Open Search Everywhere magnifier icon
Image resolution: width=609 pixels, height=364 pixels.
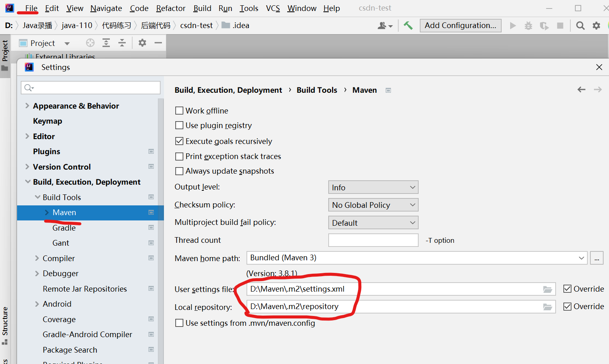(x=581, y=26)
